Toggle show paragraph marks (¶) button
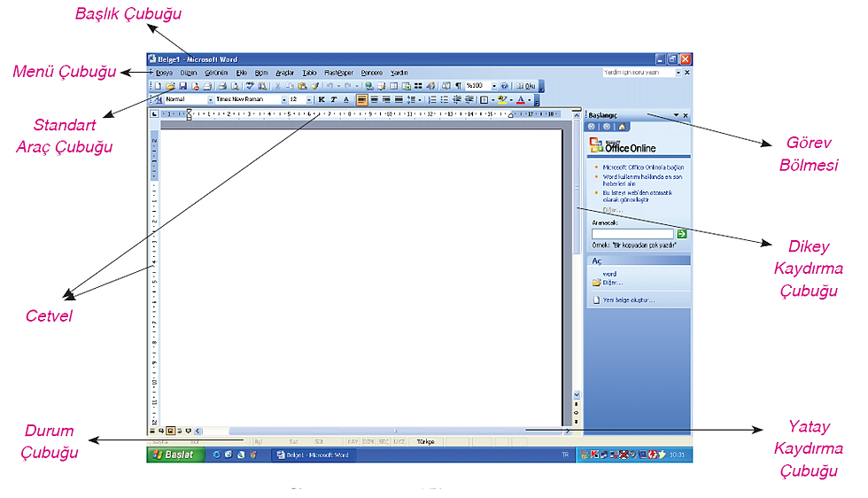The width and height of the screenshot is (868, 498). tap(459, 86)
